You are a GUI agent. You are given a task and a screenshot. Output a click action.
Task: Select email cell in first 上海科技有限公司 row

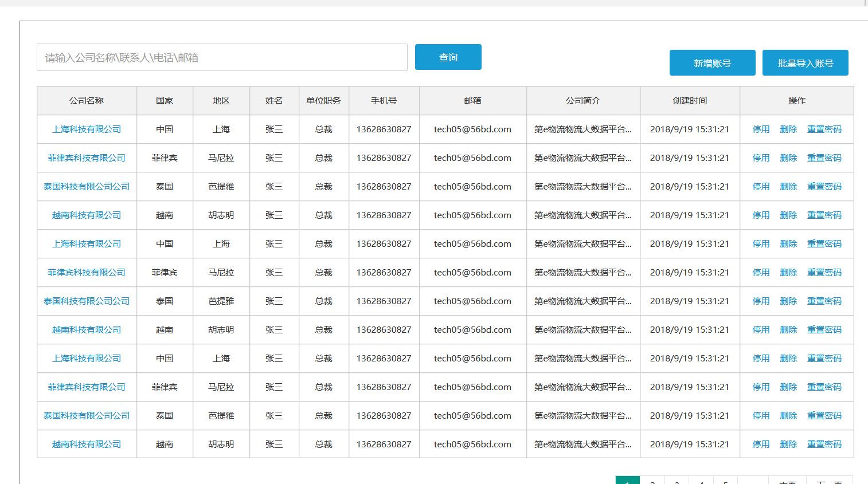point(472,129)
